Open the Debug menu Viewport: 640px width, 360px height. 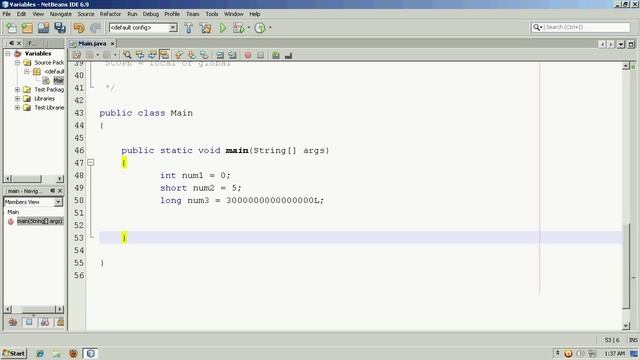coord(151,14)
